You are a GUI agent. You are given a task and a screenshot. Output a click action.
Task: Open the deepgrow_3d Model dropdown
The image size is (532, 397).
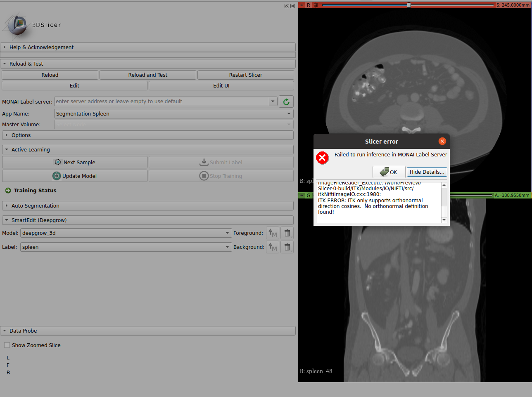tap(227, 233)
